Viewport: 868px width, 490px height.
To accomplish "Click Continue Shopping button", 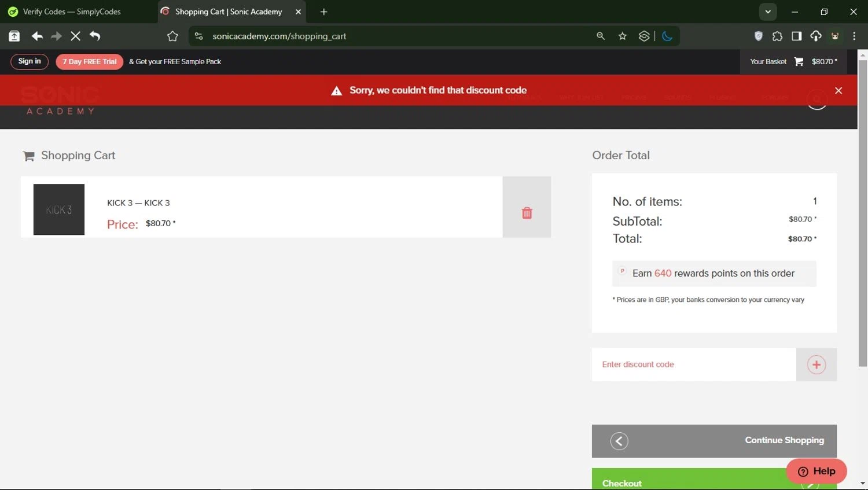I will 714,441.
